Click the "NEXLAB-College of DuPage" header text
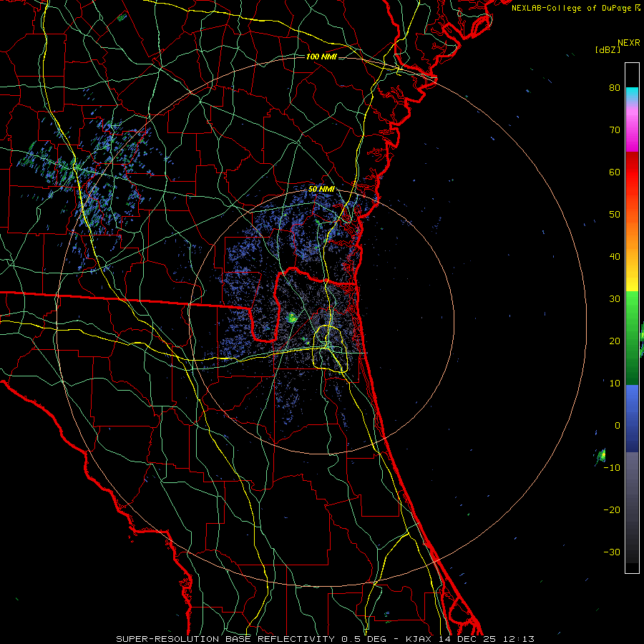The width and height of the screenshot is (644, 644). (x=571, y=8)
